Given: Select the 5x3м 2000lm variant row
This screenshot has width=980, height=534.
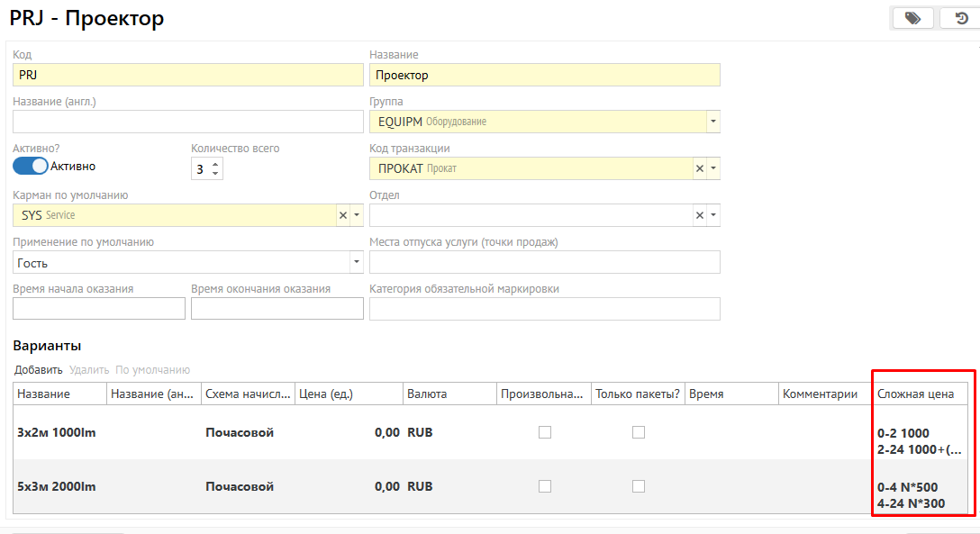Looking at the screenshot, I should (57, 486).
